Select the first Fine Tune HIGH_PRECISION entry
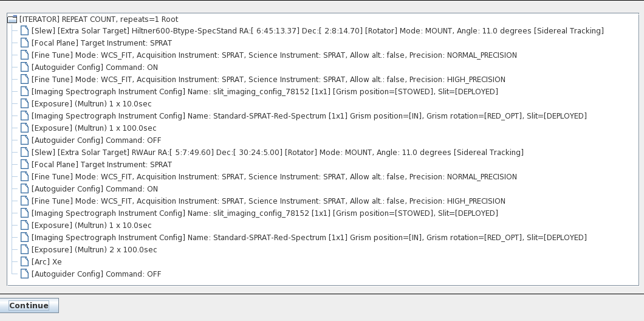This screenshot has height=321, width=644. 268,79
